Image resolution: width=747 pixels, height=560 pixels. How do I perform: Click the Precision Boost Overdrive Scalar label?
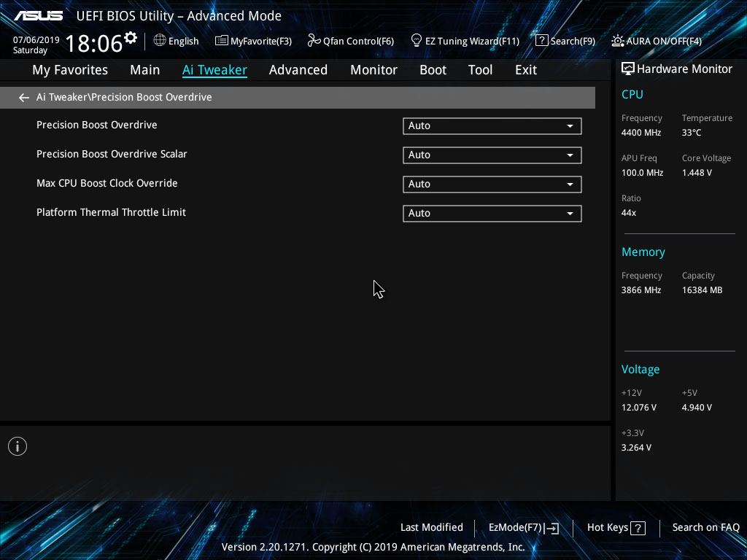click(x=112, y=155)
